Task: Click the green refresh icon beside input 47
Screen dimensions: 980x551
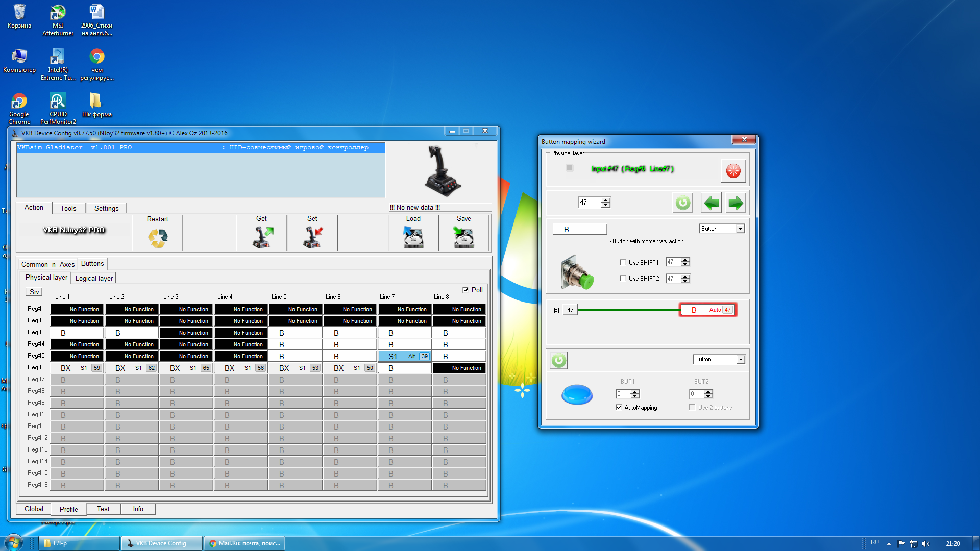Action: (682, 203)
